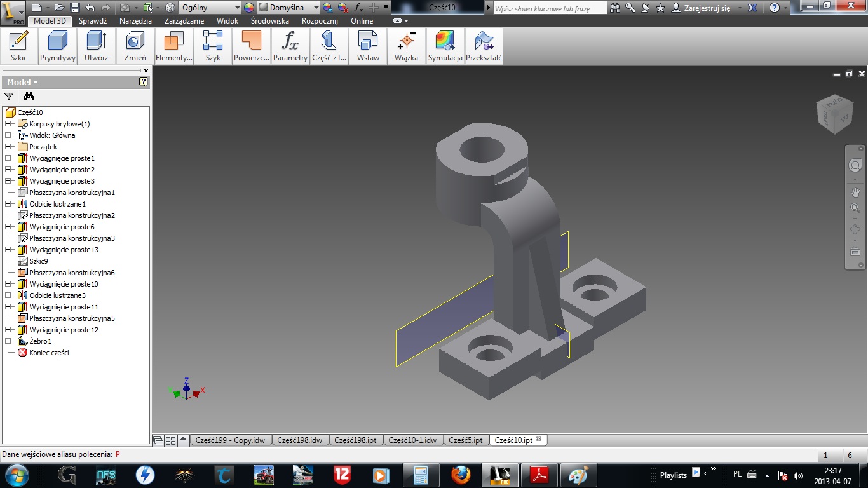868x488 pixels.
Task: Click the Save floppy disk icon
Action: (74, 8)
